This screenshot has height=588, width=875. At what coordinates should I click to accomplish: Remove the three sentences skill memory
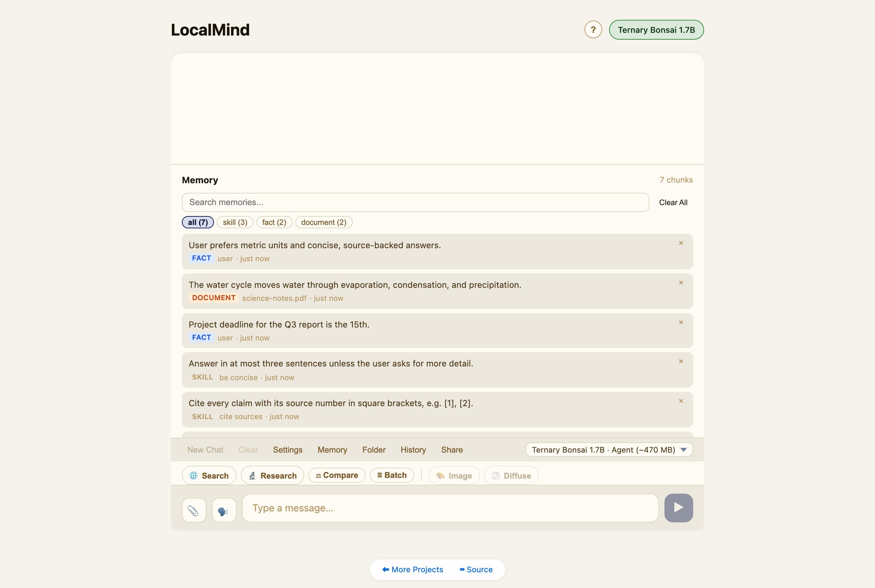click(x=681, y=361)
